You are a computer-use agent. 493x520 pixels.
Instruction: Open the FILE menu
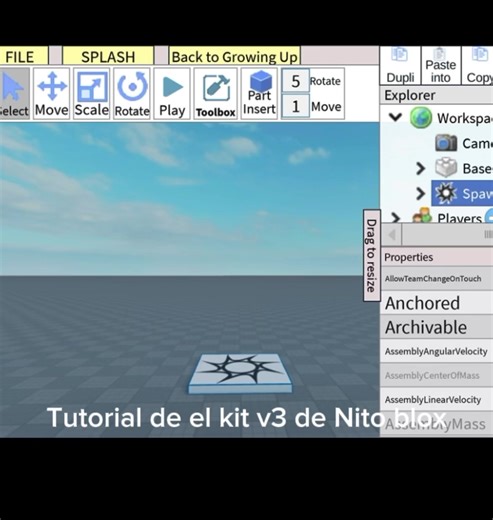click(x=23, y=56)
